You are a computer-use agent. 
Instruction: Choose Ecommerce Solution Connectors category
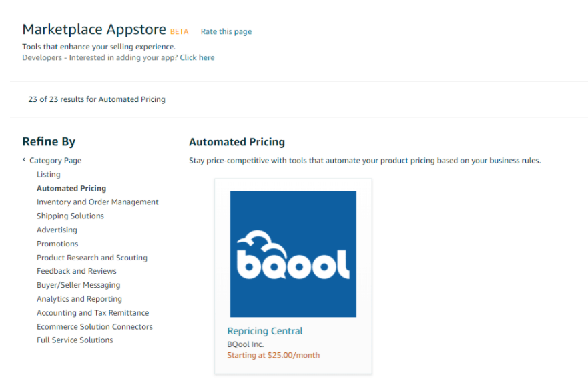pyautogui.click(x=95, y=327)
